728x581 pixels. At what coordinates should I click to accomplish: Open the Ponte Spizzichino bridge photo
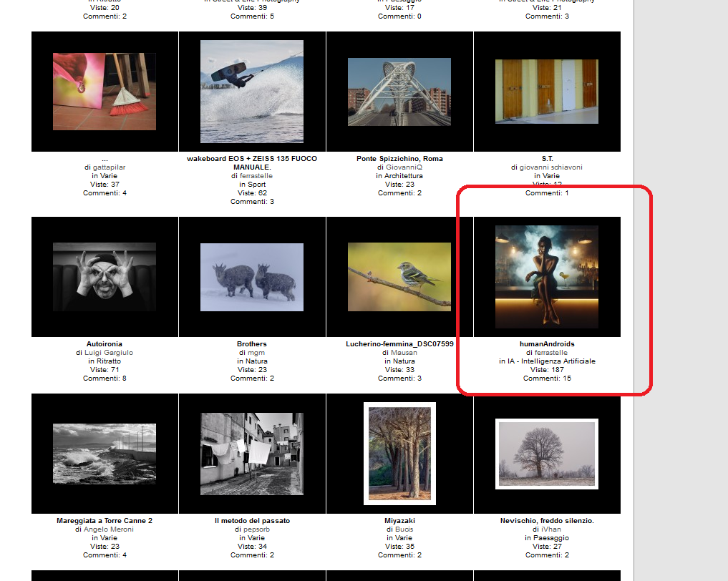399,92
